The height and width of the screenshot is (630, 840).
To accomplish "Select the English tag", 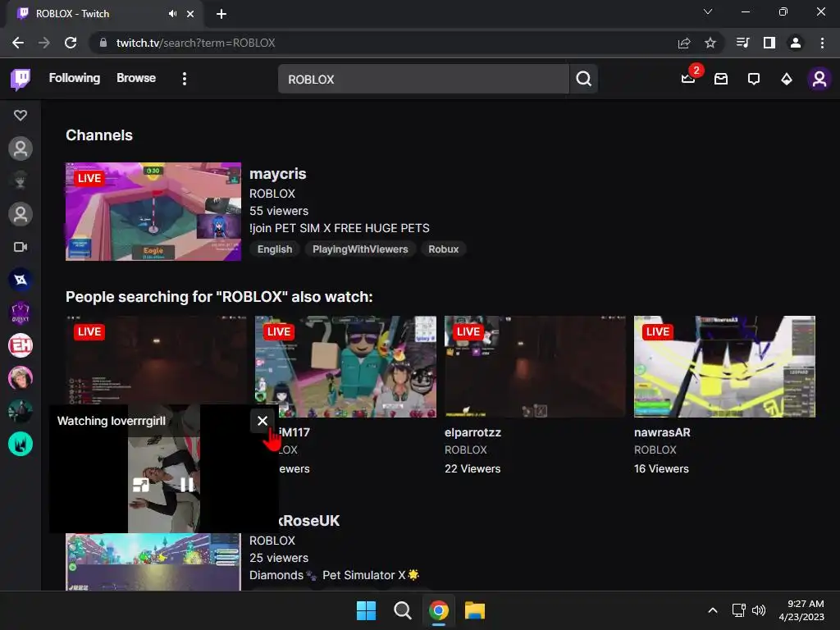I will pyautogui.click(x=275, y=249).
